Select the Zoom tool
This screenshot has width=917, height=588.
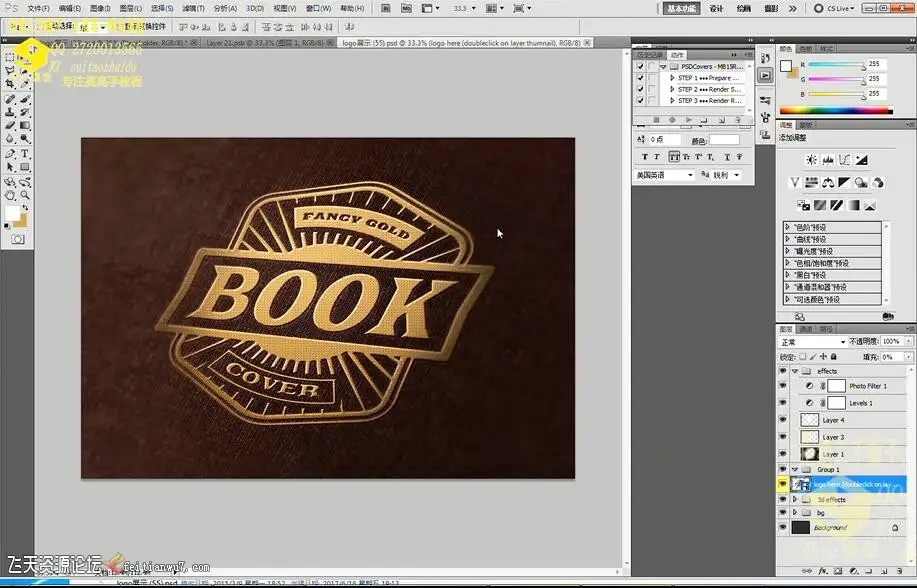tap(25, 195)
